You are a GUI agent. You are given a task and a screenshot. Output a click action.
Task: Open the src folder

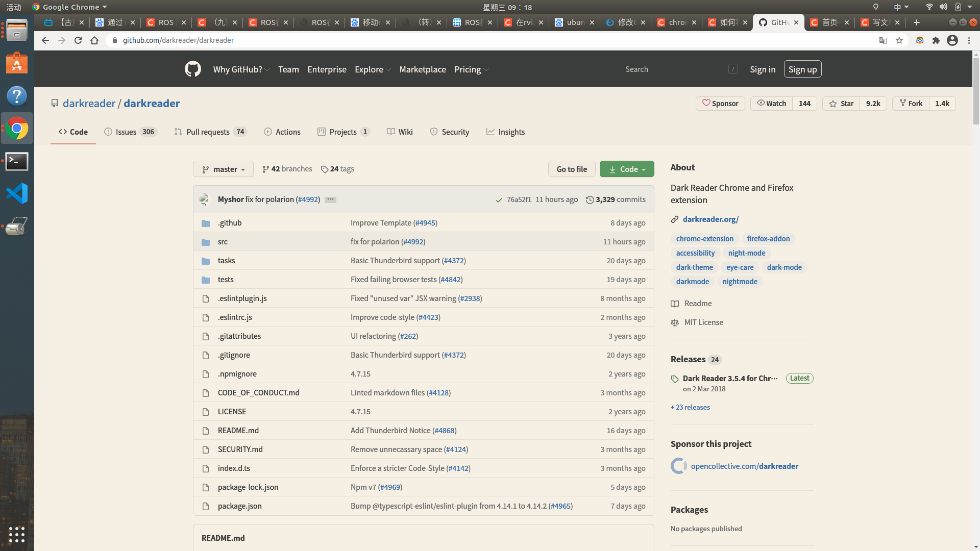223,242
